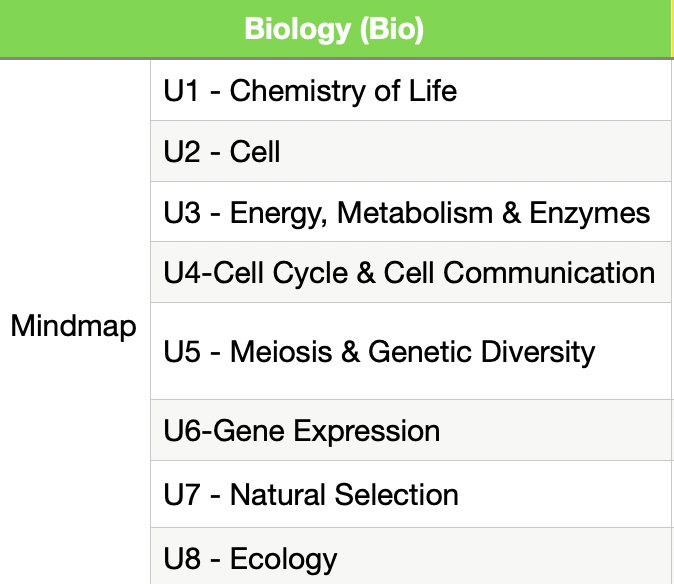Click the word 'Ecology' in U8
This screenshot has height=584, width=674.
[284, 558]
